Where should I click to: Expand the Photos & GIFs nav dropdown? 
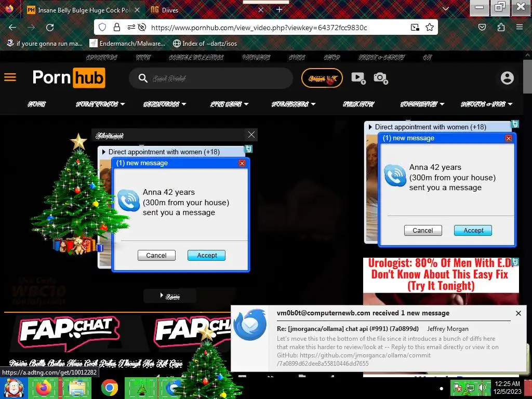(x=510, y=104)
